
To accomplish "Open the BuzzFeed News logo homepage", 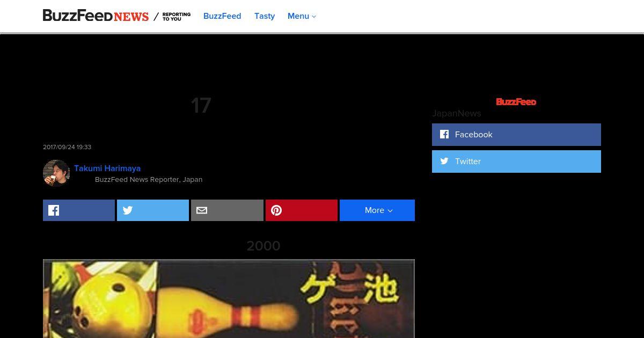I will tap(96, 16).
